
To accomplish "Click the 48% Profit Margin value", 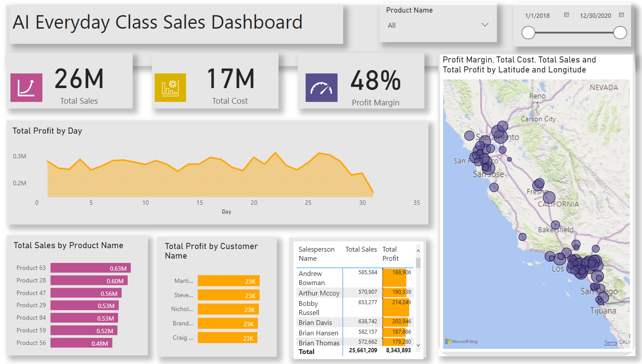I will point(376,81).
